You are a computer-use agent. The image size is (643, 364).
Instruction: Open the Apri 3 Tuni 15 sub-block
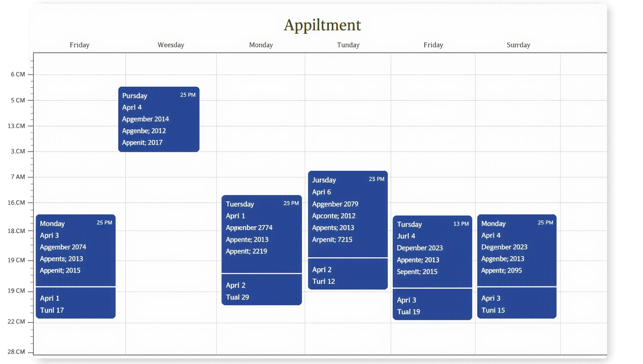coord(516,303)
